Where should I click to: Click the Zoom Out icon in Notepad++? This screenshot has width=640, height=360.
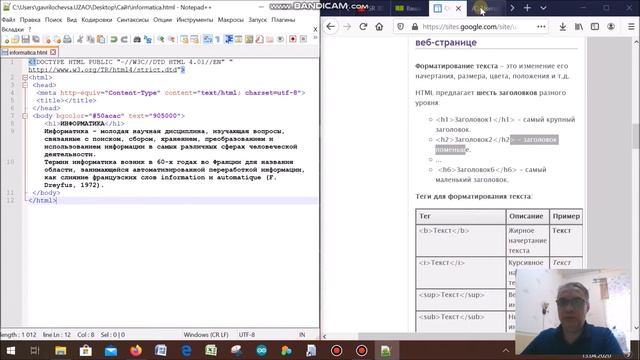171,39
